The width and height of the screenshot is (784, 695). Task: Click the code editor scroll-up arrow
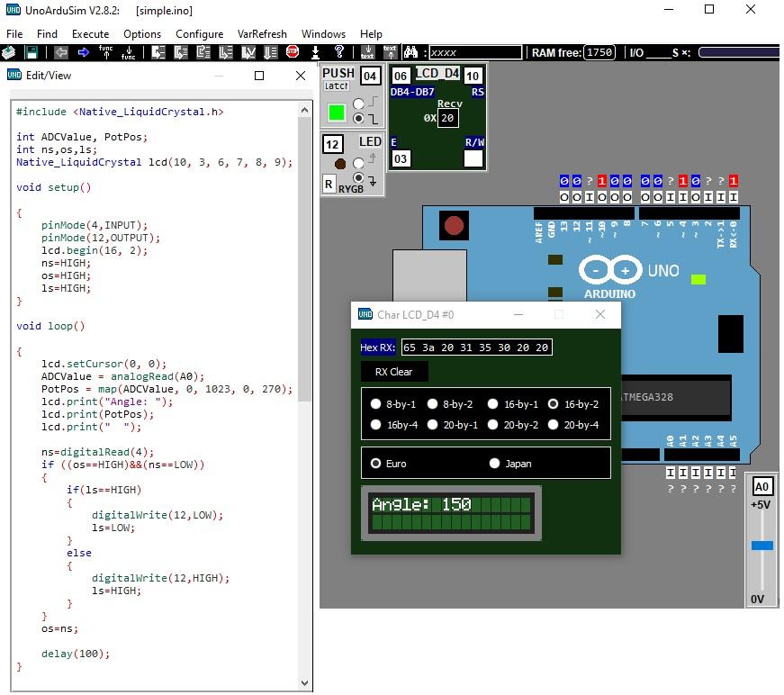tap(305, 111)
